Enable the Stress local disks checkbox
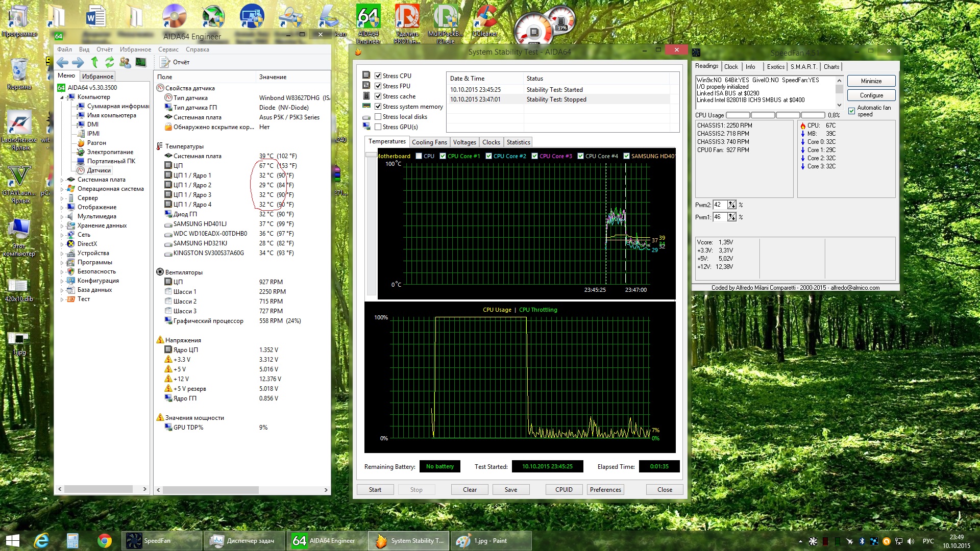Image resolution: width=980 pixels, height=551 pixels. coord(378,117)
